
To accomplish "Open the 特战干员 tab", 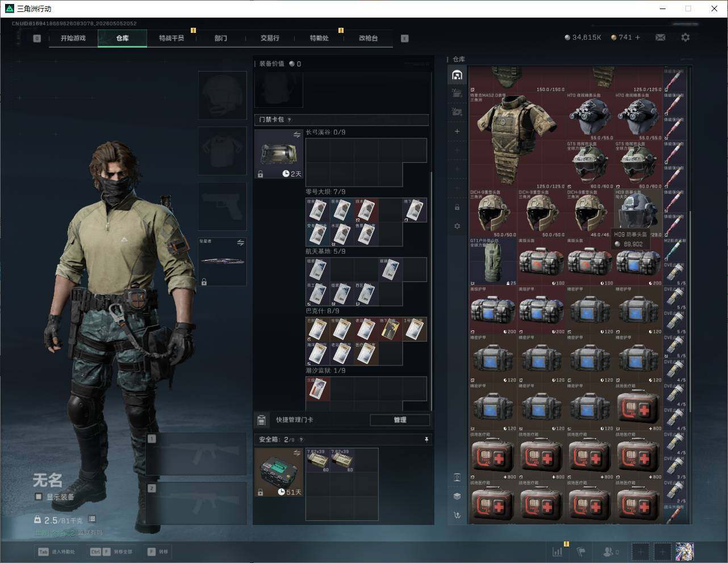I will (171, 38).
